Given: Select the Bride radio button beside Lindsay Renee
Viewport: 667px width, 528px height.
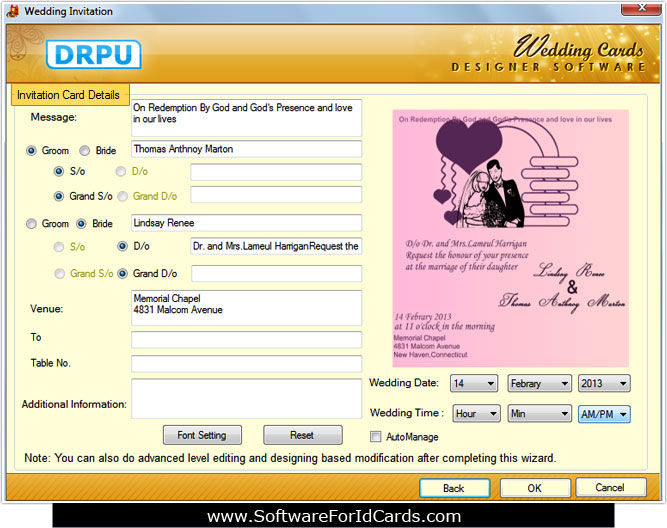Looking at the screenshot, I should 81,224.
